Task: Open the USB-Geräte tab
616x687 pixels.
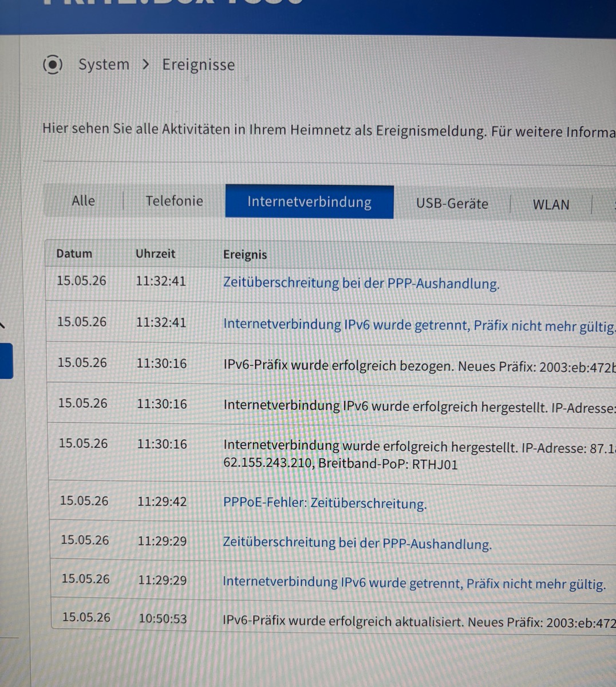Action: click(452, 204)
